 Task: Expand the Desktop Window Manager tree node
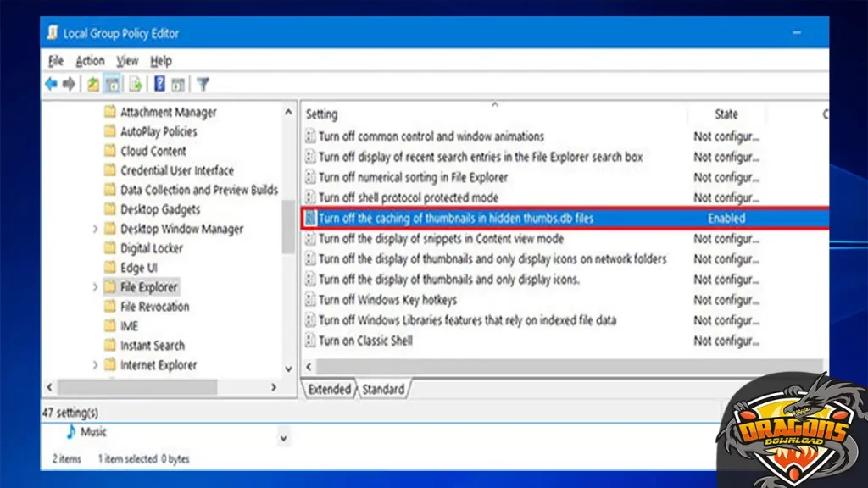(95, 230)
